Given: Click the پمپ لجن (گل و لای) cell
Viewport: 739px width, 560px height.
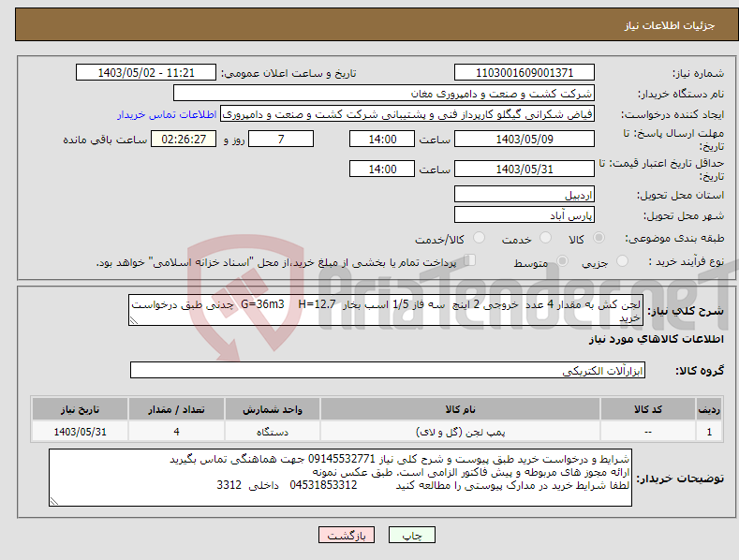Looking at the screenshot, I should point(460,432).
